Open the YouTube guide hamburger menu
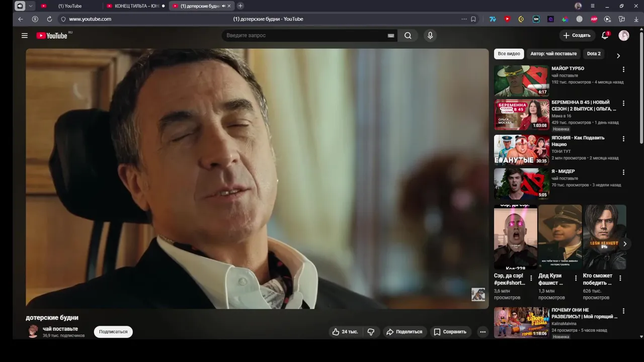This screenshot has width=644, height=362. coord(24,35)
